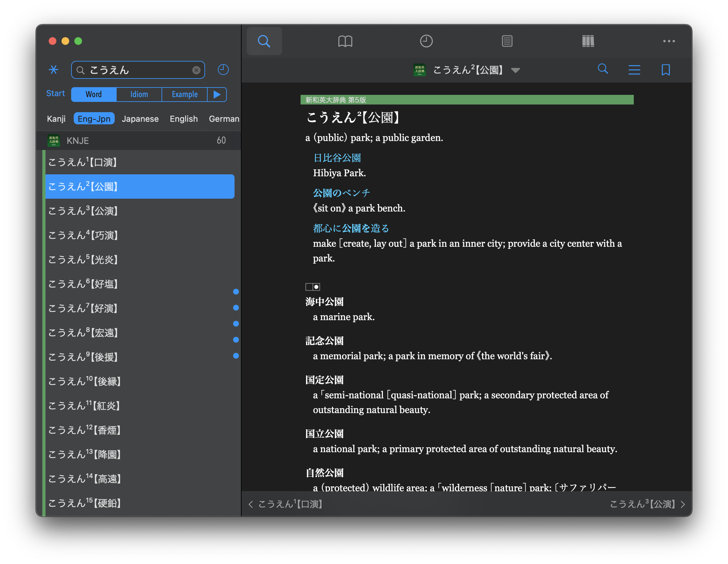Open the bookmarks book icon in toolbar
This screenshot has width=728, height=564.
click(345, 41)
